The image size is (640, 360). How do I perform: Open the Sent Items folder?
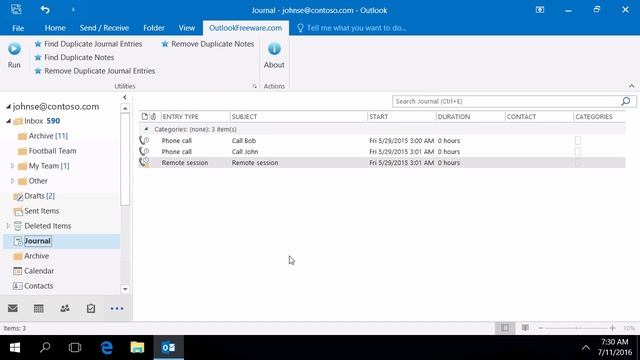click(x=37, y=211)
